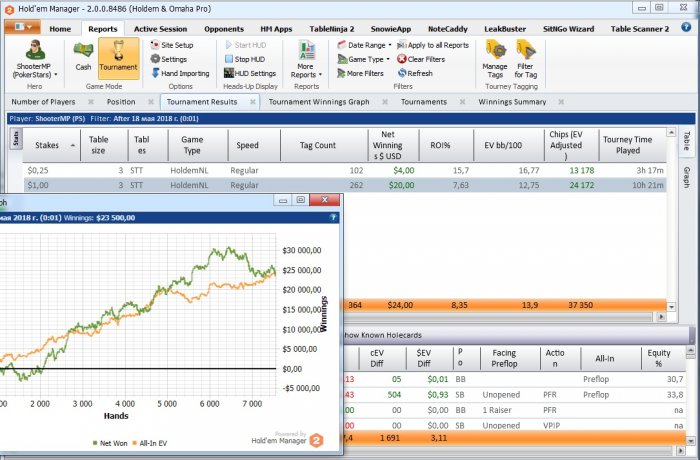Switch to the Home ribbon tab

(x=60, y=29)
